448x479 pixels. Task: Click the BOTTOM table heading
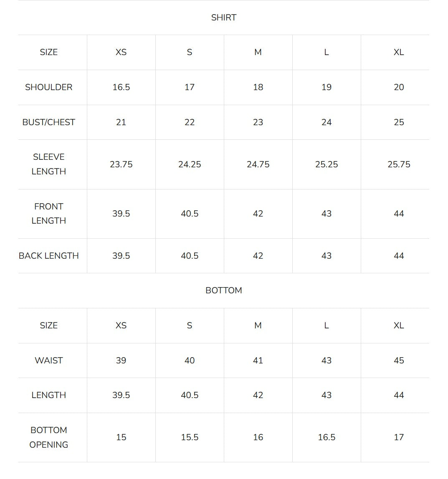pyautogui.click(x=224, y=290)
